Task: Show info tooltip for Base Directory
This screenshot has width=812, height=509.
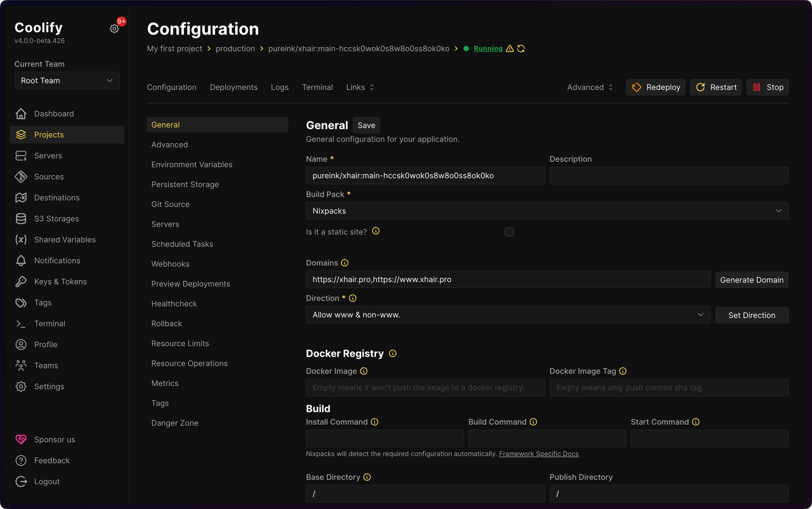Action: [x=367, y=477]
